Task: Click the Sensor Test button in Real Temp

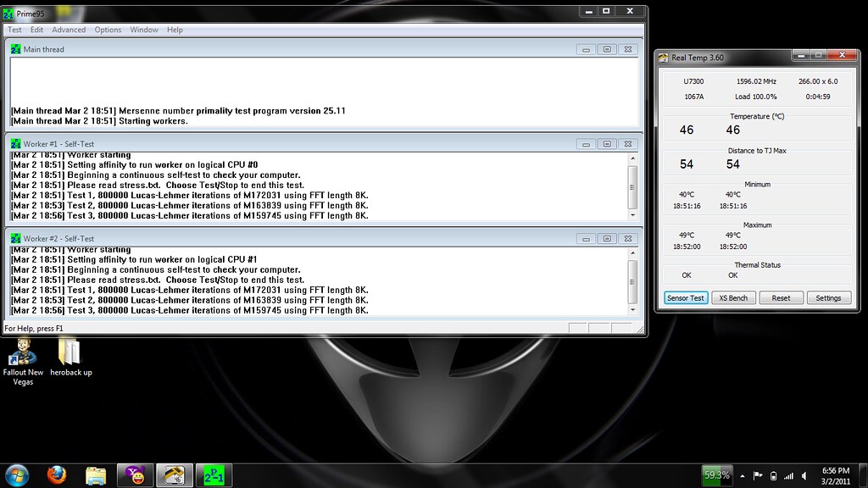Action: pos(685,297)
